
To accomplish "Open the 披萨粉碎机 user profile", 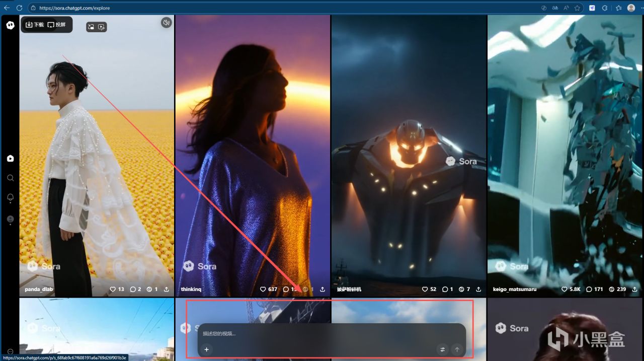I will (x=349, y=290).
